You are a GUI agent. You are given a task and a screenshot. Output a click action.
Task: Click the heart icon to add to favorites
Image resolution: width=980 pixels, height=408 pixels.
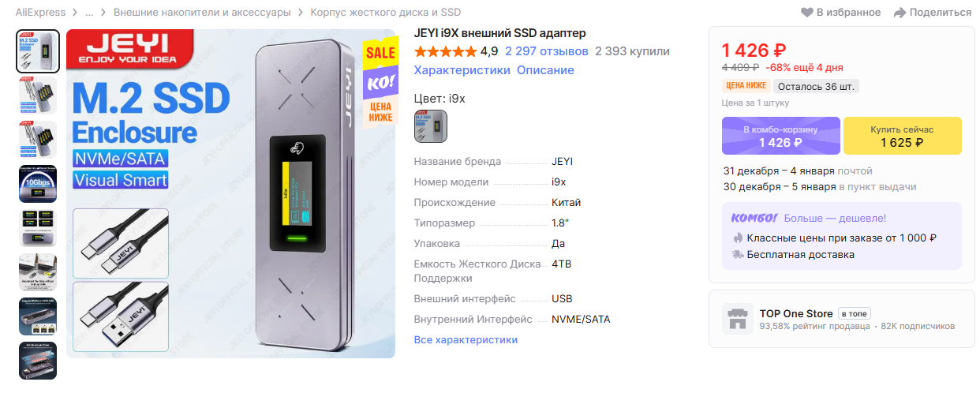click(806, 13)
